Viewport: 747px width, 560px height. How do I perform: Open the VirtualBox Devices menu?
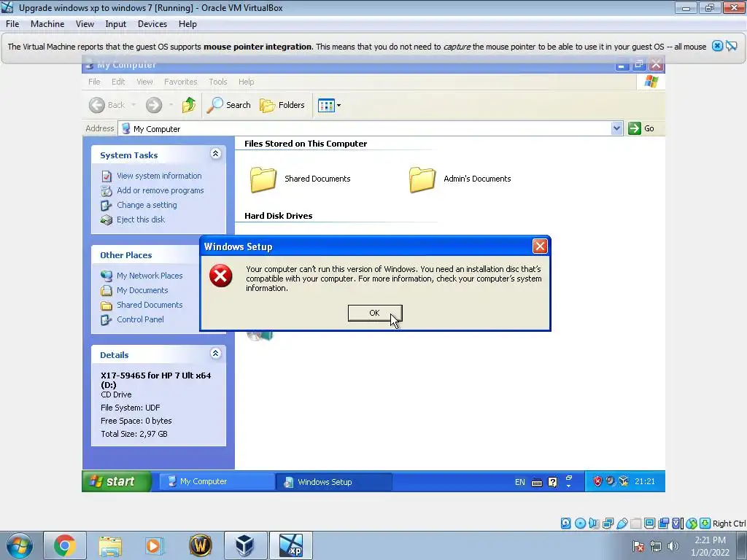point(152,24)
